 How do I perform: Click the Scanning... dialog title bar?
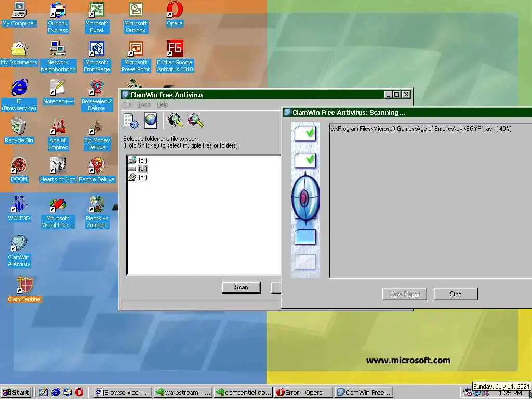(407, 112)
